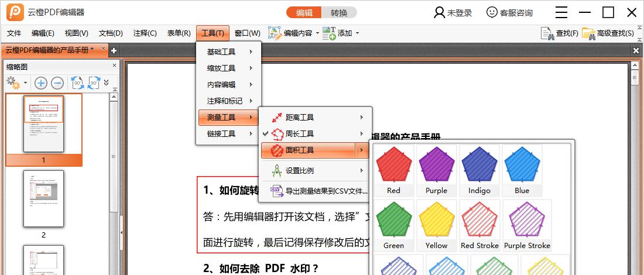Expand the 编辑内容 dropdown arrow
Screen dimensions: 644x275
point(317,33)
